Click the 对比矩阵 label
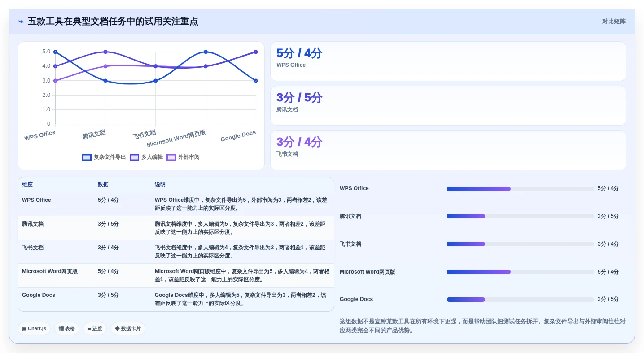This screenshot has width=644, height=353. point(613,22)
